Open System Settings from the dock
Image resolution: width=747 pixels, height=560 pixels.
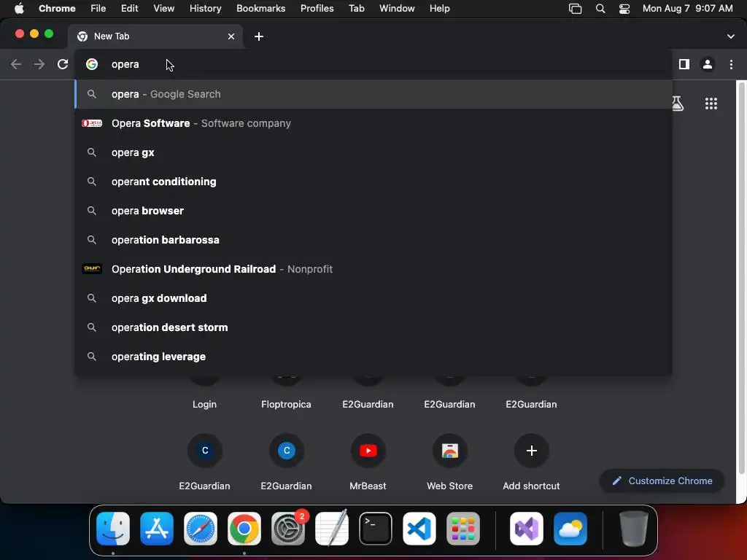(x=287, y=529)
